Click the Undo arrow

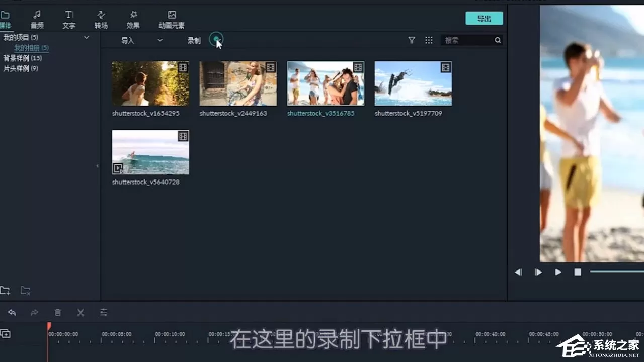click(x=12, y=313)
